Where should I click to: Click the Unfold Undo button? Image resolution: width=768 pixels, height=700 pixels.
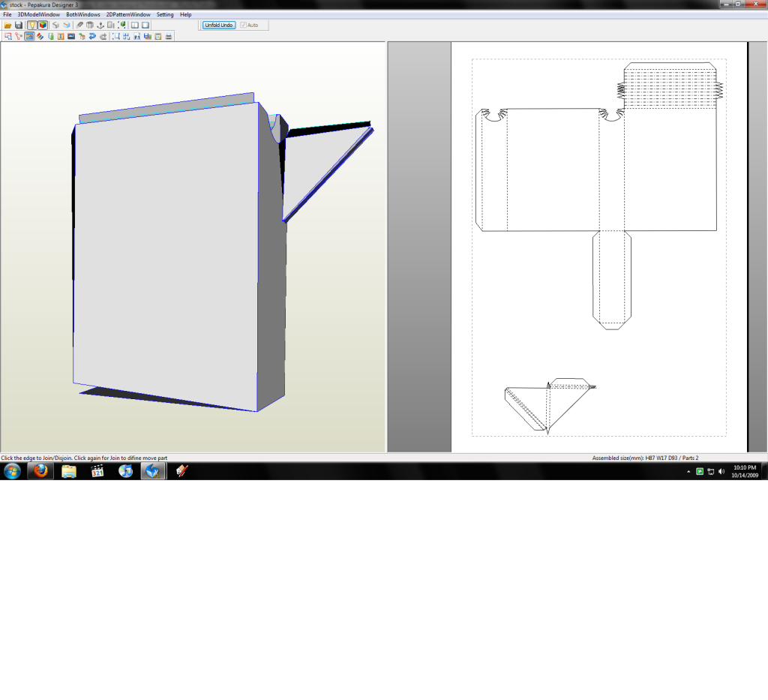coord(219,25)
